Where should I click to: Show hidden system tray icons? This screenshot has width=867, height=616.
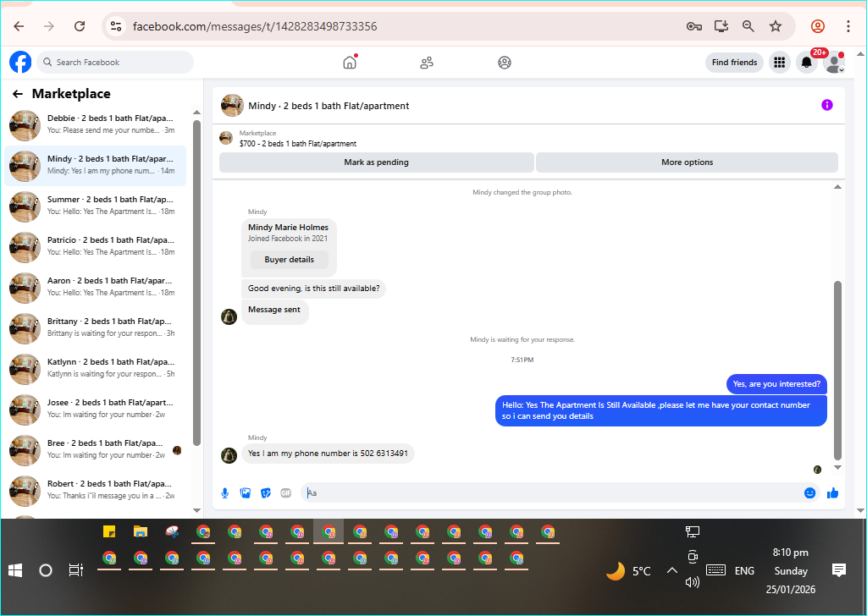pos(671,570)
